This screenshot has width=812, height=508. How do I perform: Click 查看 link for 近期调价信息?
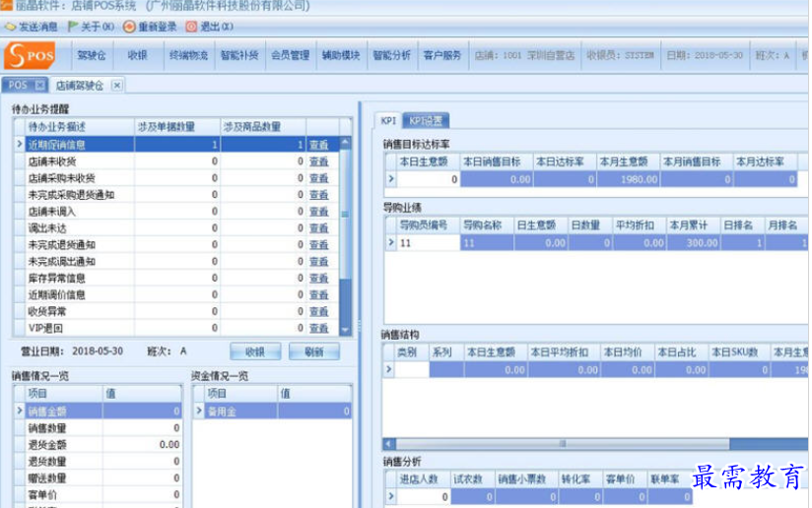319,295
